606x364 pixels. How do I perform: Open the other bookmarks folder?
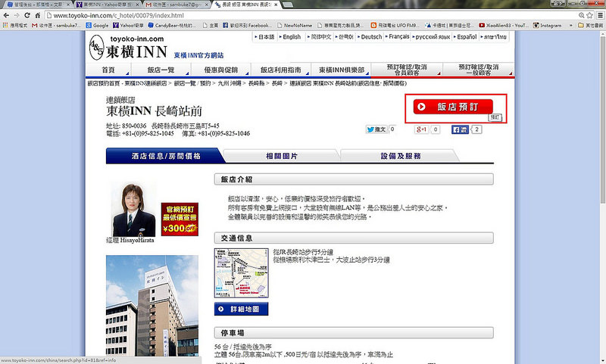pyautogui.click(x=590, y=25)
